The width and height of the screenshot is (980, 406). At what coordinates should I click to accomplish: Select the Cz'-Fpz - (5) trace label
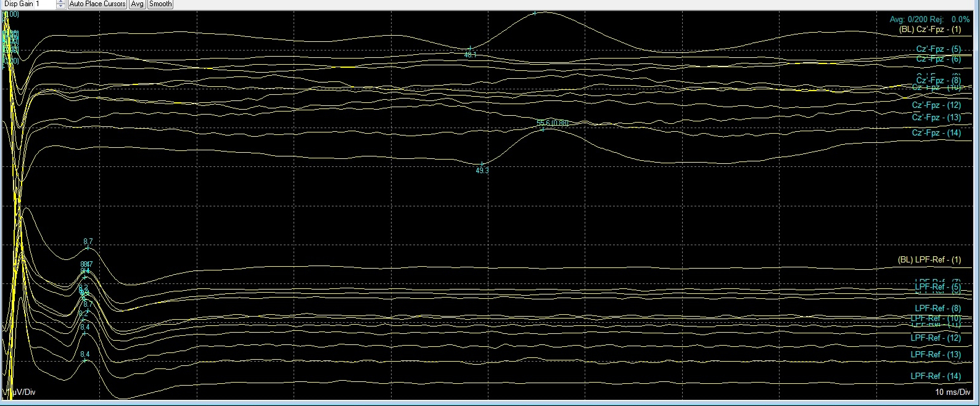938,49
